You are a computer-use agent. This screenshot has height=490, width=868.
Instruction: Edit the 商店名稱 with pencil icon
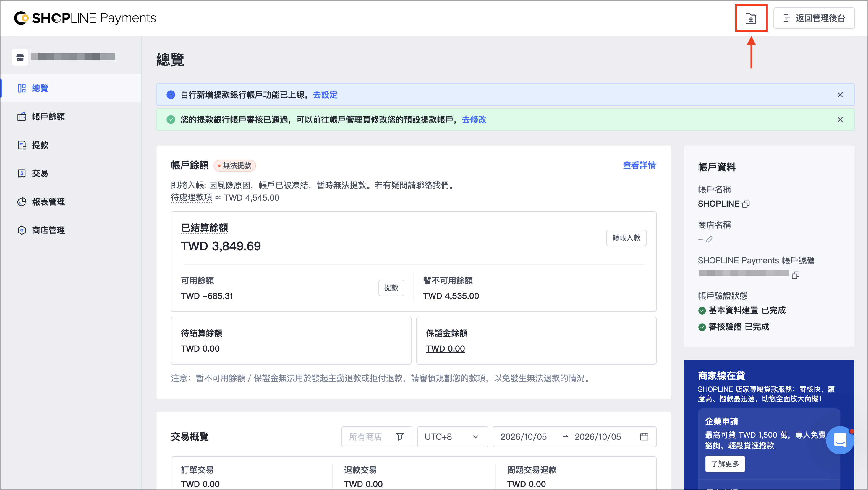point(709,239)
